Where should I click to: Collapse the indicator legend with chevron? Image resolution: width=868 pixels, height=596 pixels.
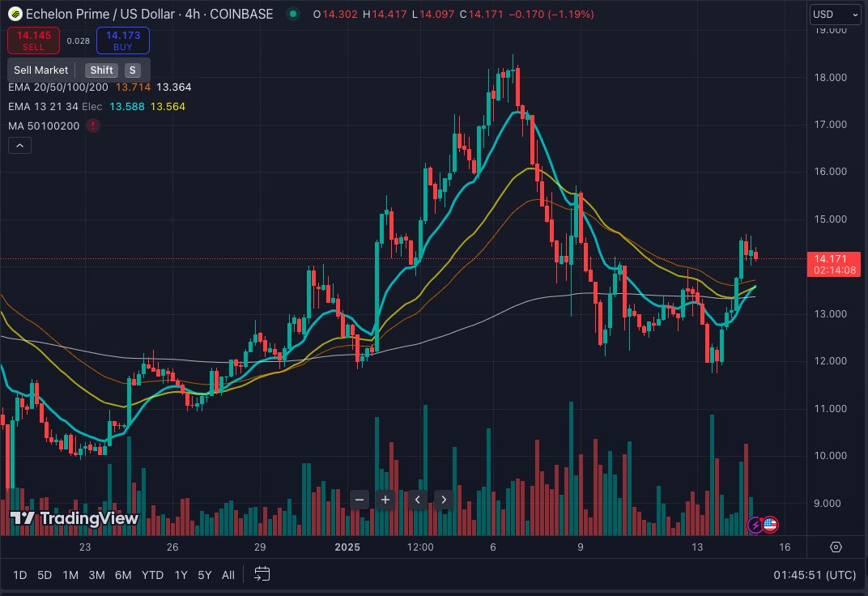click(20, 146)
